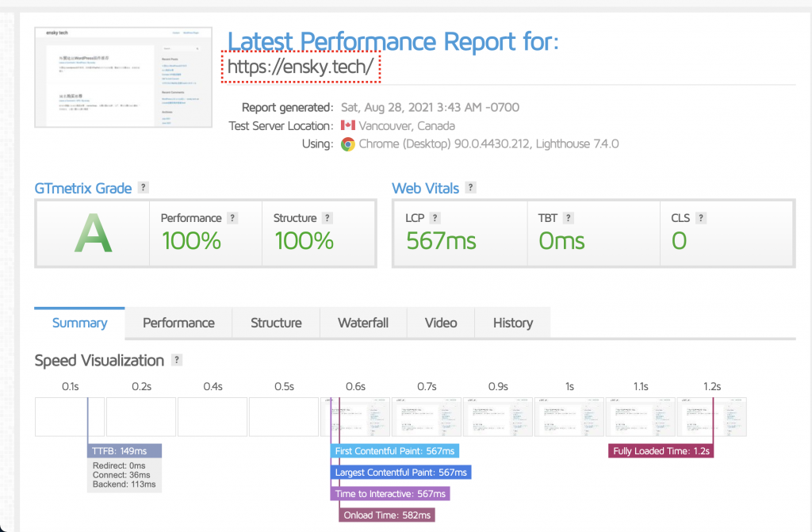The image size is (812, 532).
Task: Click the First Contentful Paint label
Action: 395,451
